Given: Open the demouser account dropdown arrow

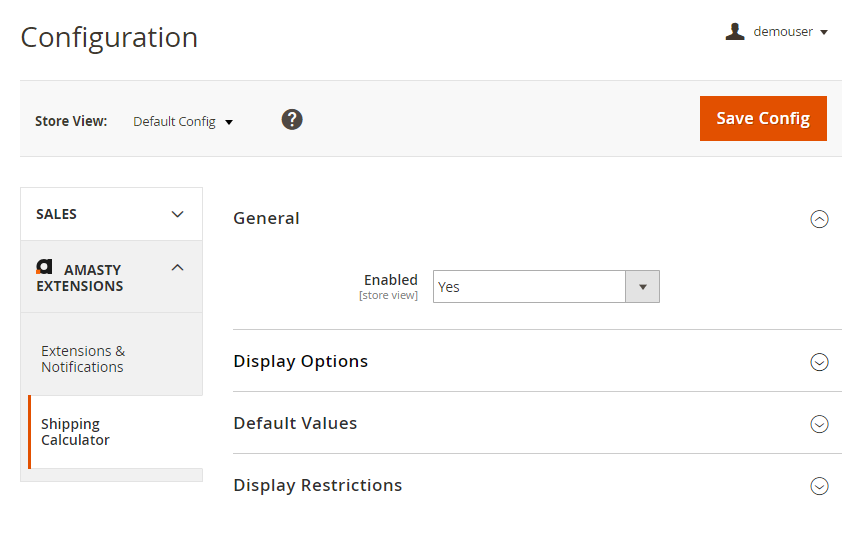Looking at the screenshot, I should (x=824, y=33).
